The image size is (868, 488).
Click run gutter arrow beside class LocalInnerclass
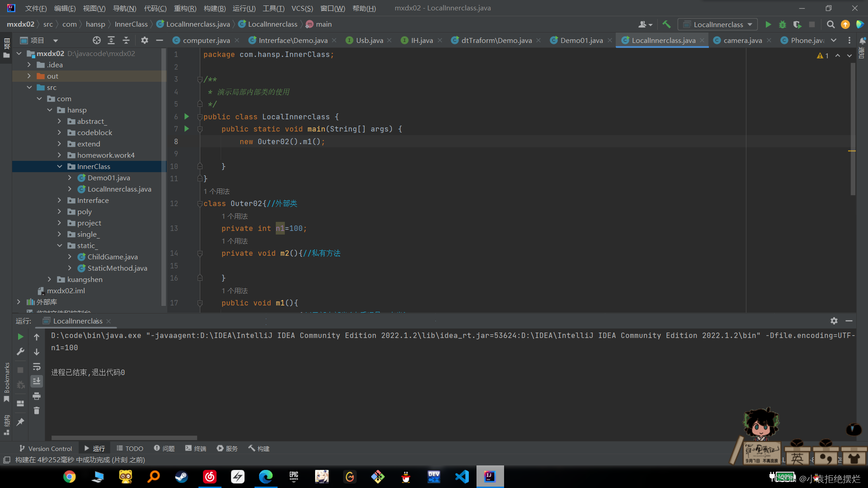[186, 117]
